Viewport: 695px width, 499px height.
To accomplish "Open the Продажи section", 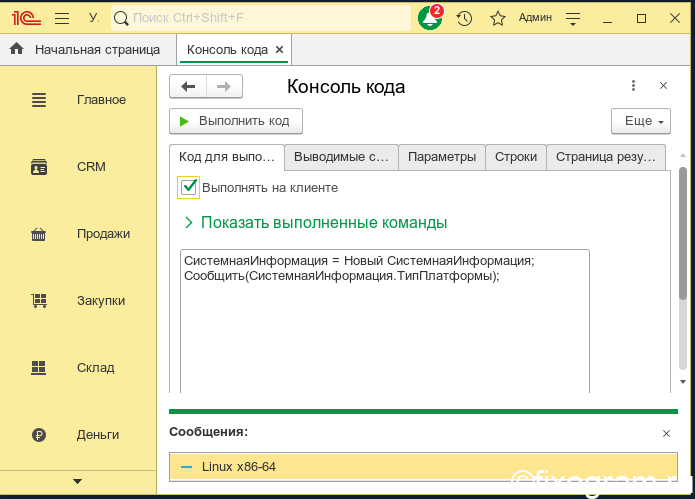I will click(78, 234).
